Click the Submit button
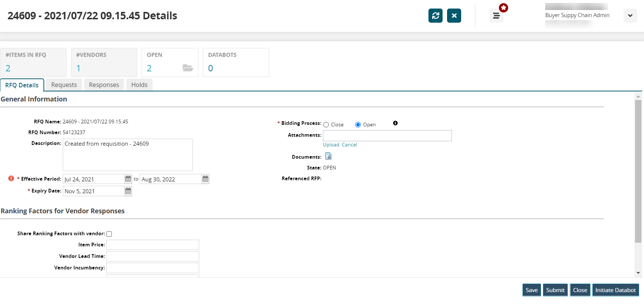 point(555,290)
